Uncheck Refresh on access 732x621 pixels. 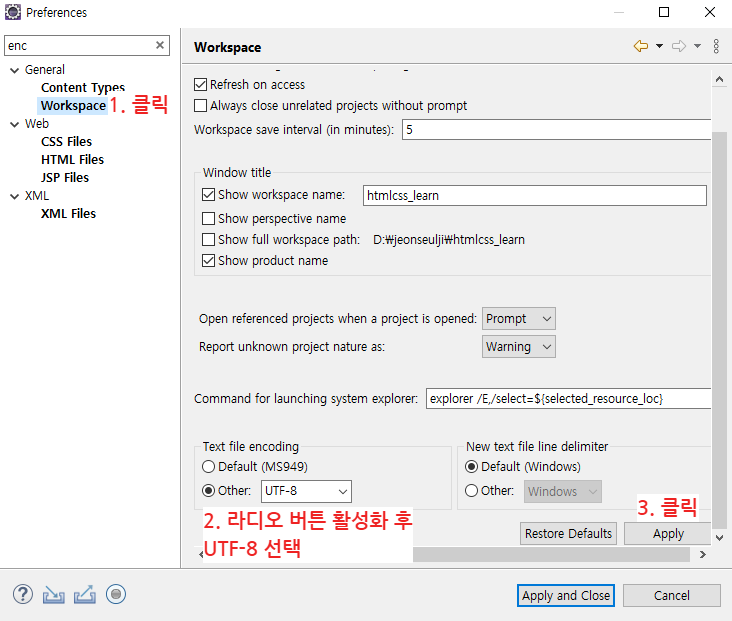pos(200,85)
